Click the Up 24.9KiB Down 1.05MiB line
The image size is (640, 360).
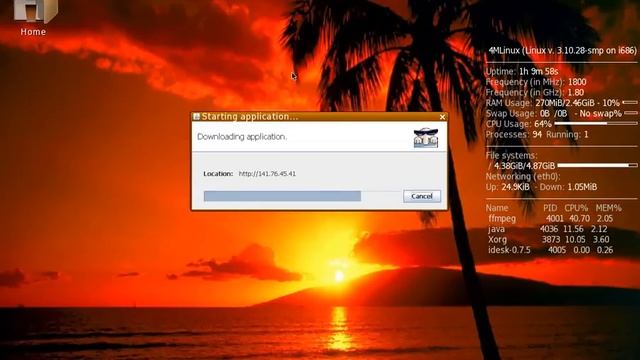click(x=541, y=187)
